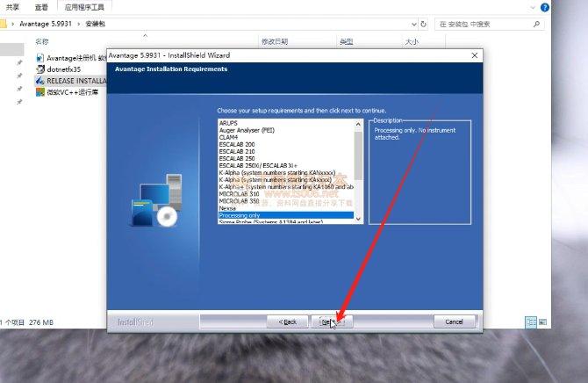The height and width of the screenshot is (383, 588).
Task: Cancel the Avantage installation wizard
Action: (454, 322)
